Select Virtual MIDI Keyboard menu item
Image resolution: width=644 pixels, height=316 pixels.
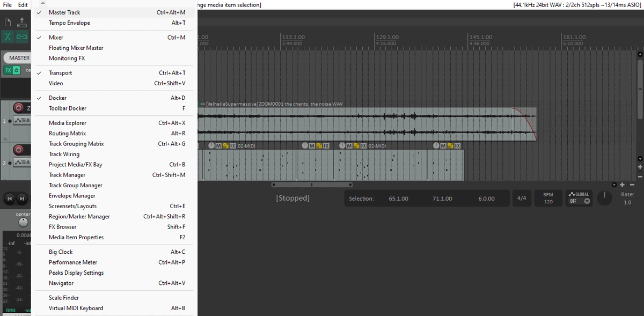click(x=76, y=308)
